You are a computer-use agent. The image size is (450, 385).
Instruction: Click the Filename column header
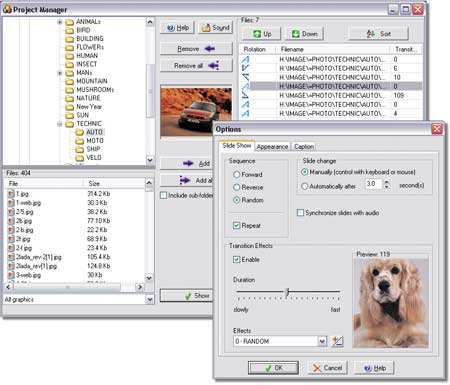333,49
